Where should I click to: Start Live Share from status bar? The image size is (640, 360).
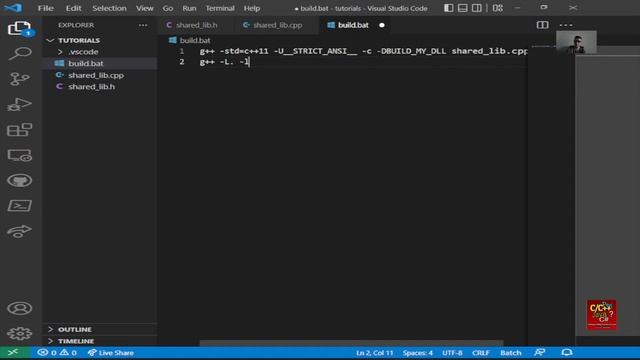(x=111, y=353)
